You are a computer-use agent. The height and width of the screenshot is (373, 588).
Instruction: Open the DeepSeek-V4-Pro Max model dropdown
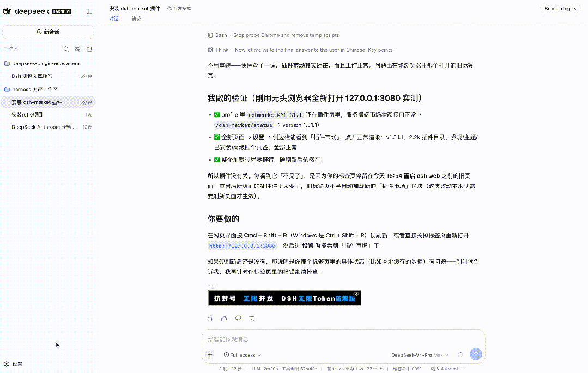coord(420,355)
